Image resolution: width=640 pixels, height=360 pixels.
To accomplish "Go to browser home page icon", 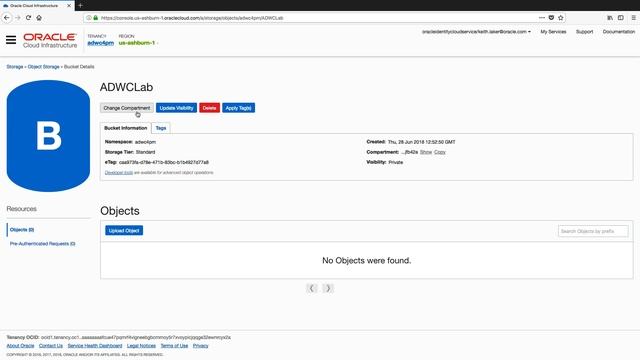I will pos(39,18).
